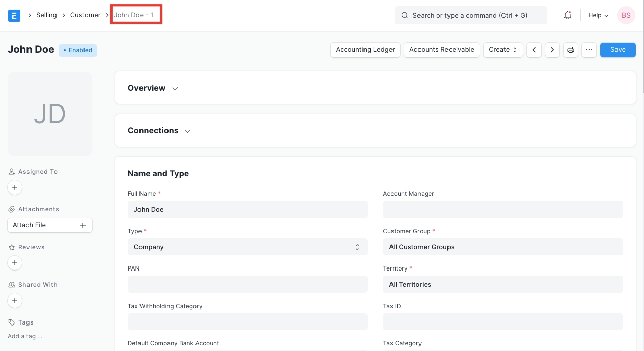
Task: Go to previous customer record arrow
Action: (x=534, y=50)
